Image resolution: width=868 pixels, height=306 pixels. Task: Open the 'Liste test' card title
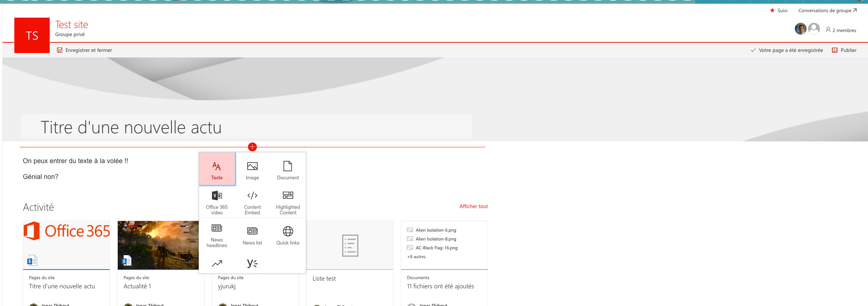pyautogui.click(x=324, y=278)
